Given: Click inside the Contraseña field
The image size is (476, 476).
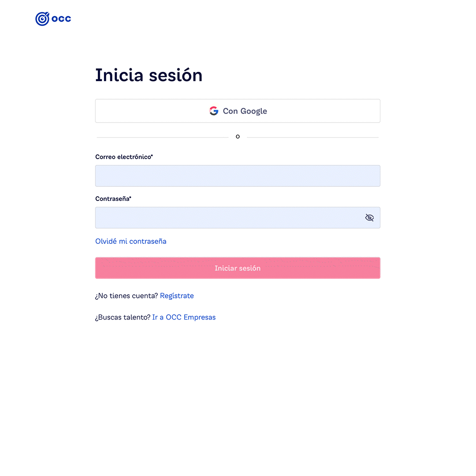Looking at the screenshot, I should (x=229, y=217).
